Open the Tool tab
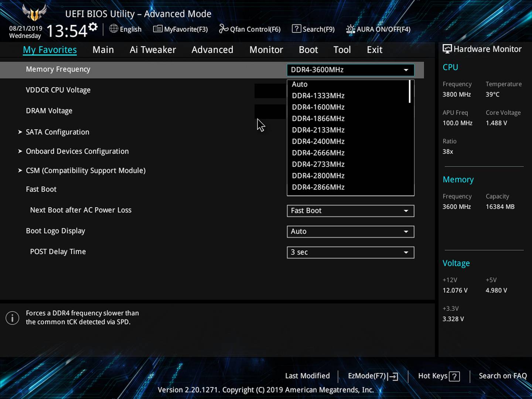This screenshot has height=399, width=532. pyautogui.click(x=342, y=50)
